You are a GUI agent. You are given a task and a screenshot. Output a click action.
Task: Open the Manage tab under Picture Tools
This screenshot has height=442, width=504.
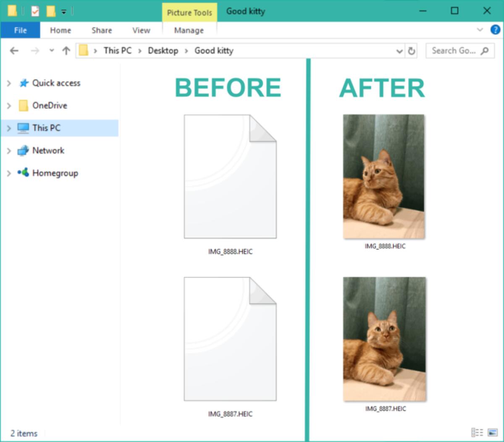(x=189, y=30)
